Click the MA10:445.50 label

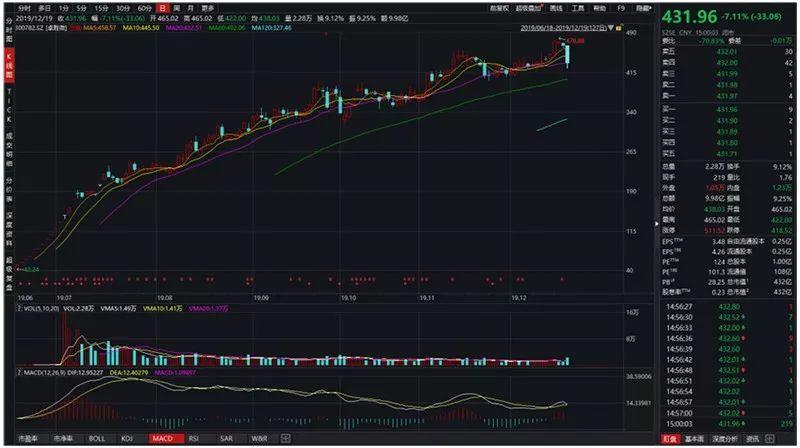141,28
